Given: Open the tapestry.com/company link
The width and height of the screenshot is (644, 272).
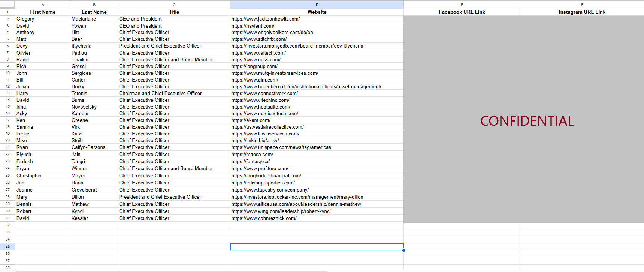Looking at the screenshot, I should 270,190.
